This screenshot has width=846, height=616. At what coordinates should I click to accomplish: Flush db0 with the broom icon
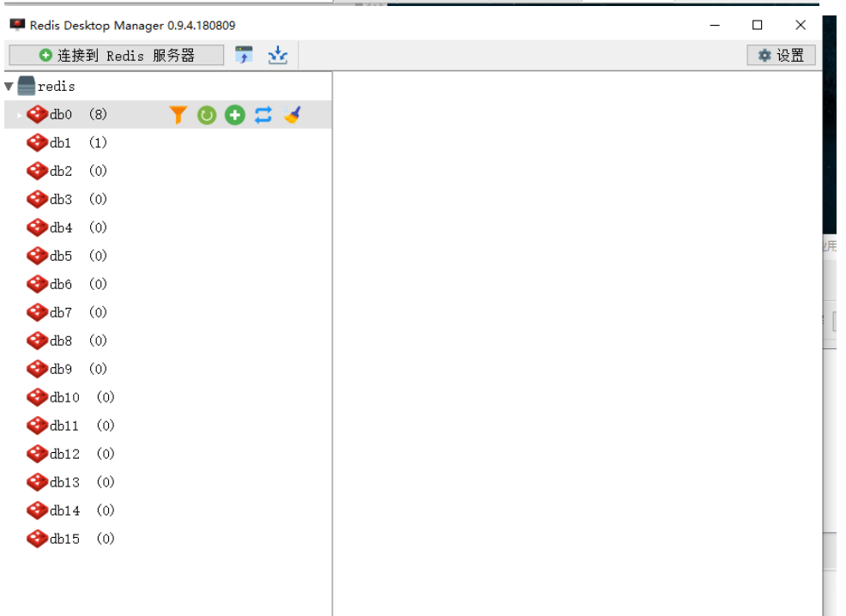[293, 115]
